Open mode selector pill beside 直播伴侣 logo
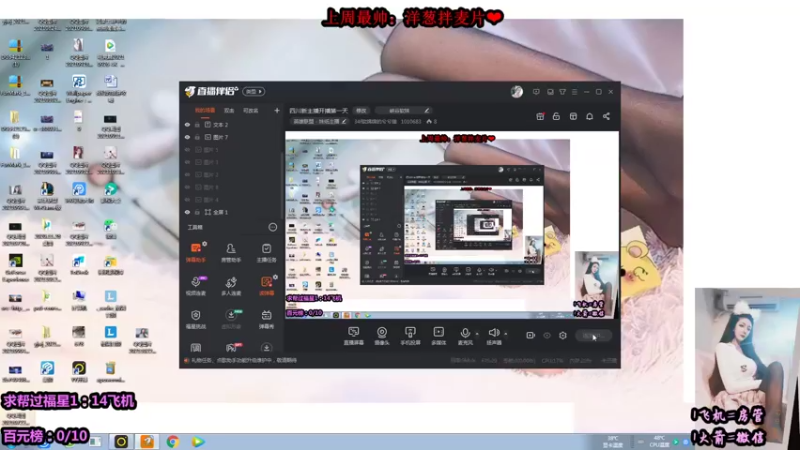 (254, 91)
